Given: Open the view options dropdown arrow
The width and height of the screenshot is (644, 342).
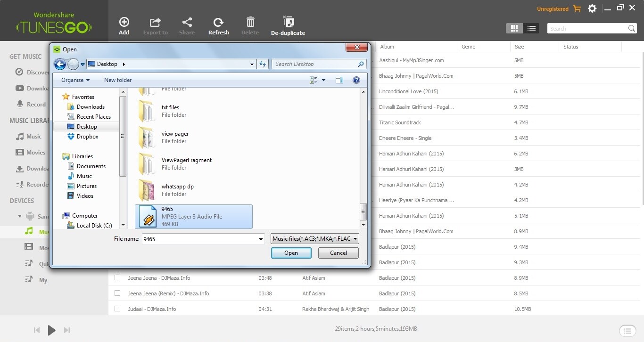Looking at the screenshot, I should (323, 80).
